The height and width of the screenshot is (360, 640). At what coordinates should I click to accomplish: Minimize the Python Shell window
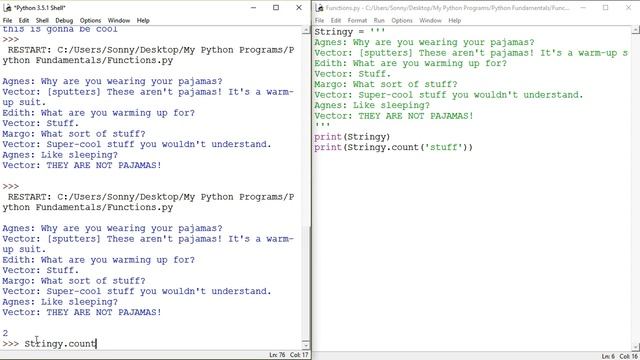253,8
